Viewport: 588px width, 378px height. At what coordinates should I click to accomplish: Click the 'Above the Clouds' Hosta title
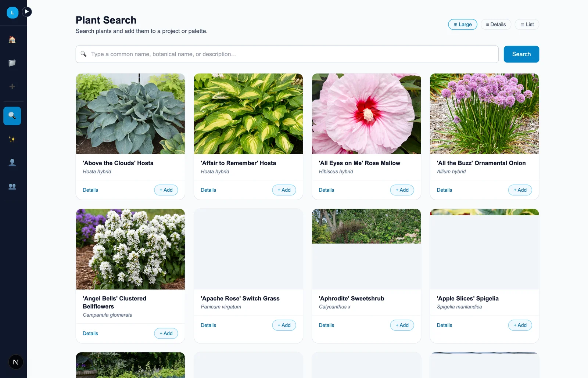118,163
